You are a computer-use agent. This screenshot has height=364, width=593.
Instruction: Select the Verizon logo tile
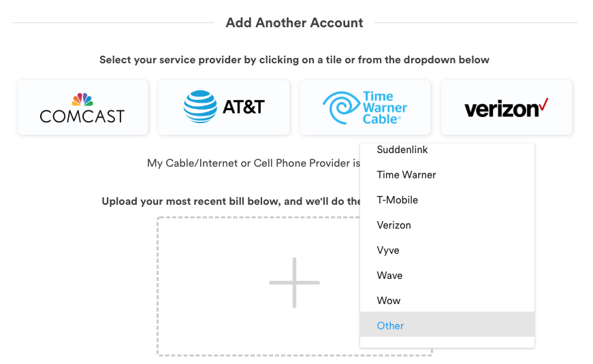507,107
